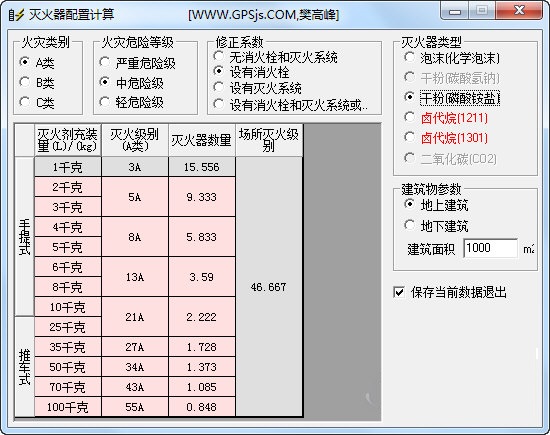Click the 3A fire rating cell
550x435 pixels.
pos(135,167)
